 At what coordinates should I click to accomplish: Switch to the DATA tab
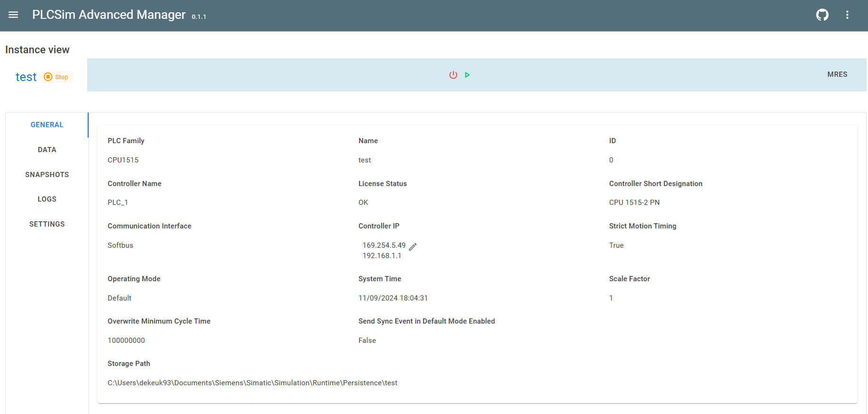click(x=47, y=150)
